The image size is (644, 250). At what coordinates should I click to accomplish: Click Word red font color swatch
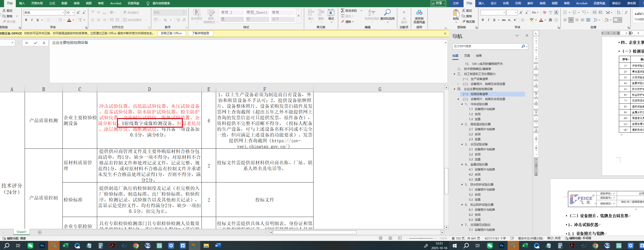[541, 20]
